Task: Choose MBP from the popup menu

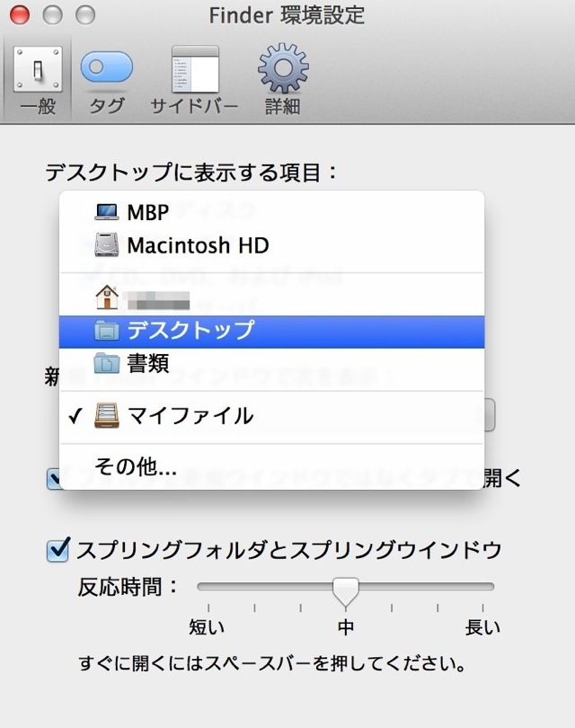Action: point(271,212)
